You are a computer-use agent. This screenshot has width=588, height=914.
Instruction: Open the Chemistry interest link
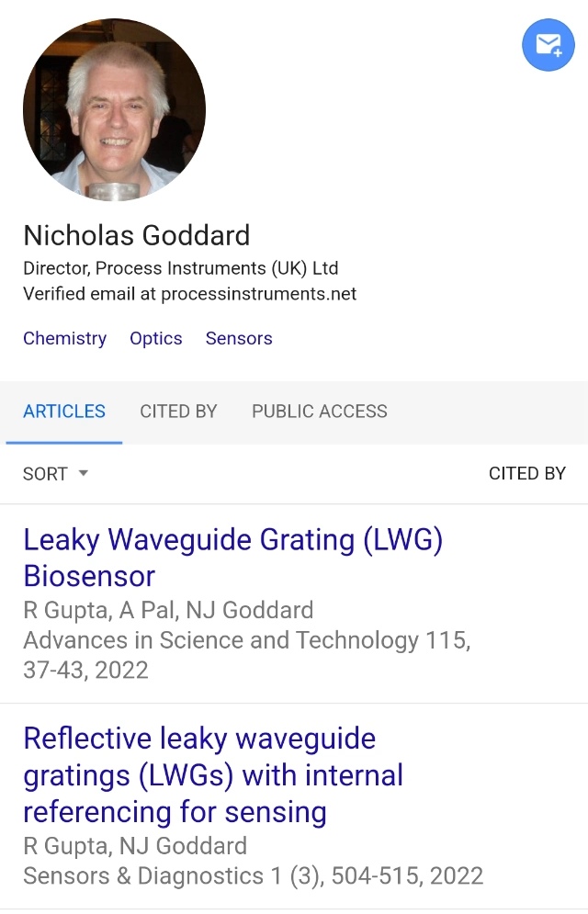64,338
